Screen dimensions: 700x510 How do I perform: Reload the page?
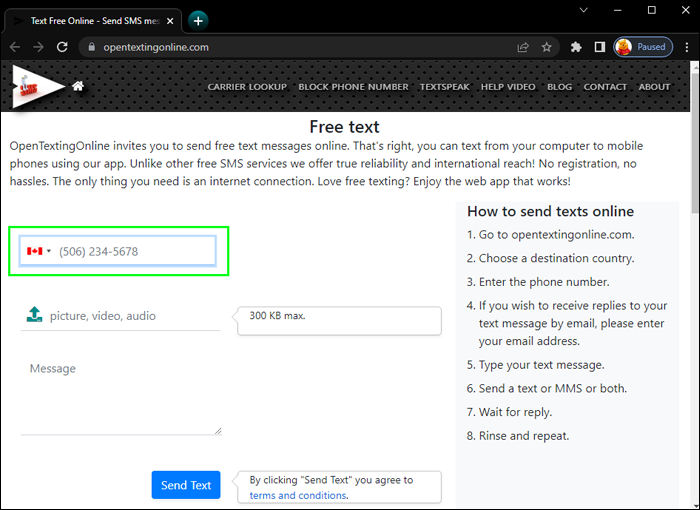point(62,47)
